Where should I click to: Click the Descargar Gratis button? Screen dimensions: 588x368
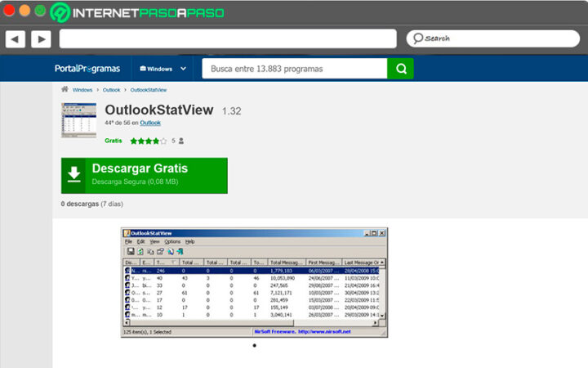tap(144, 175)
